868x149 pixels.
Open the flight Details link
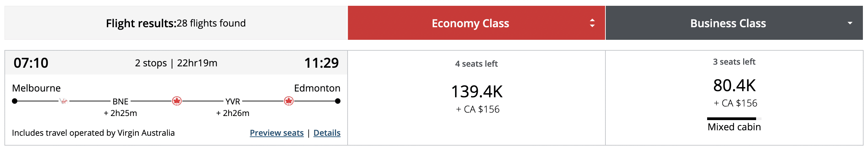(327, 133)
